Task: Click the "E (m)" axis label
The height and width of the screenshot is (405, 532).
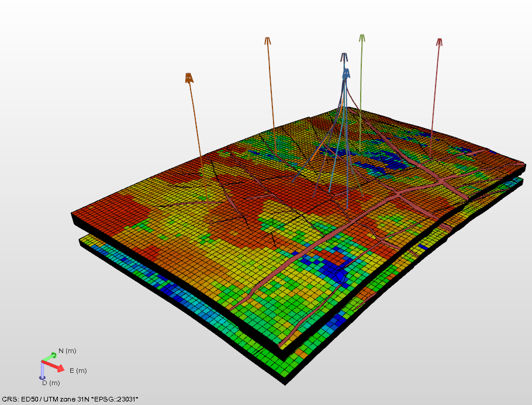Action: [x=78, y=371]
